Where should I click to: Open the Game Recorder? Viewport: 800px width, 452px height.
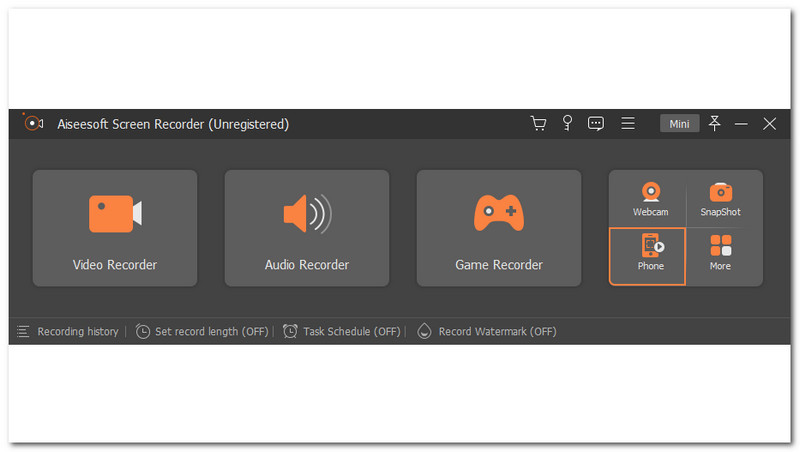click(x=498, y=228)
